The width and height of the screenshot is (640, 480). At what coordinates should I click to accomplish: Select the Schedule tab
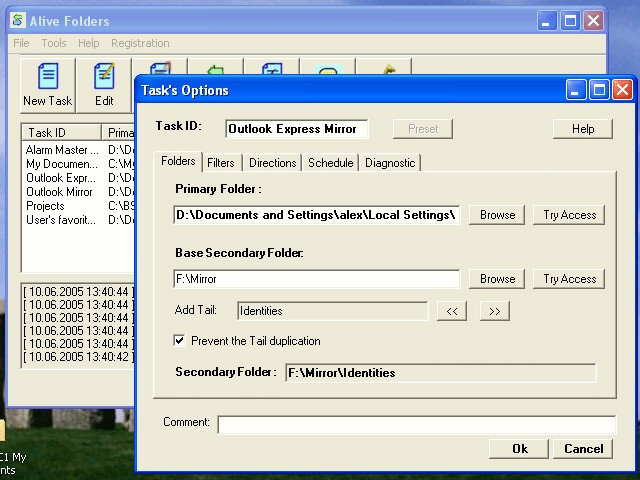point(331,163)
